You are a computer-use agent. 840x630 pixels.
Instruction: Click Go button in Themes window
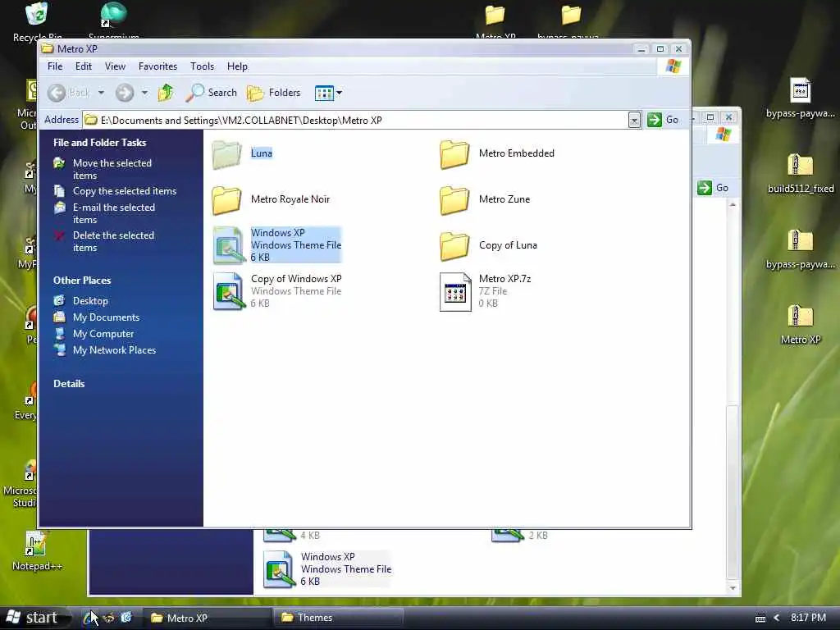[x=713, y=188]
